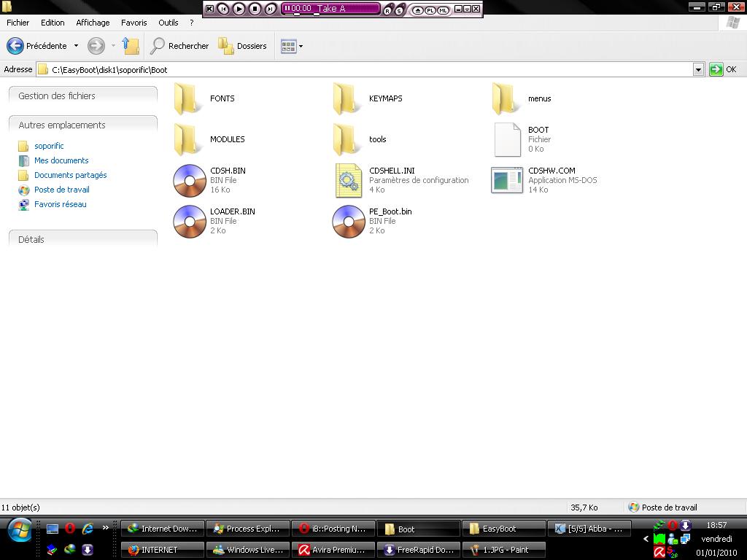This screenshot has width=747, height=560.
Task: Toggle Repeat (R) in the media player
Action: tap(387, 11)
